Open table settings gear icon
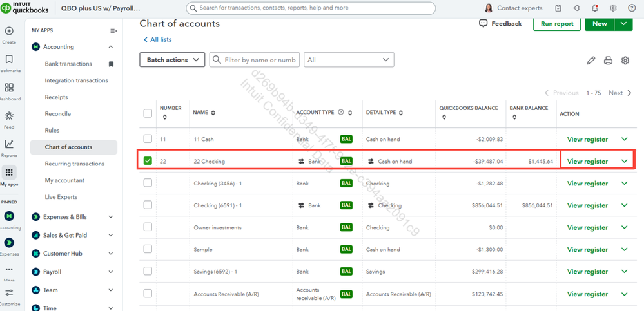This screenshot has width=644, height=311. click(625, 61)
